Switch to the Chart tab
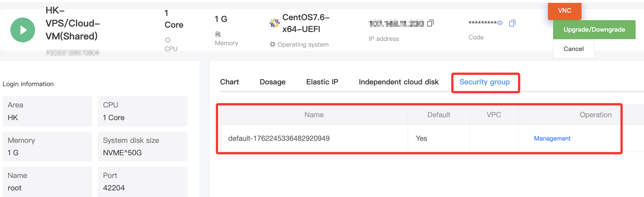 pyautogui.click(x=229, y=82)
